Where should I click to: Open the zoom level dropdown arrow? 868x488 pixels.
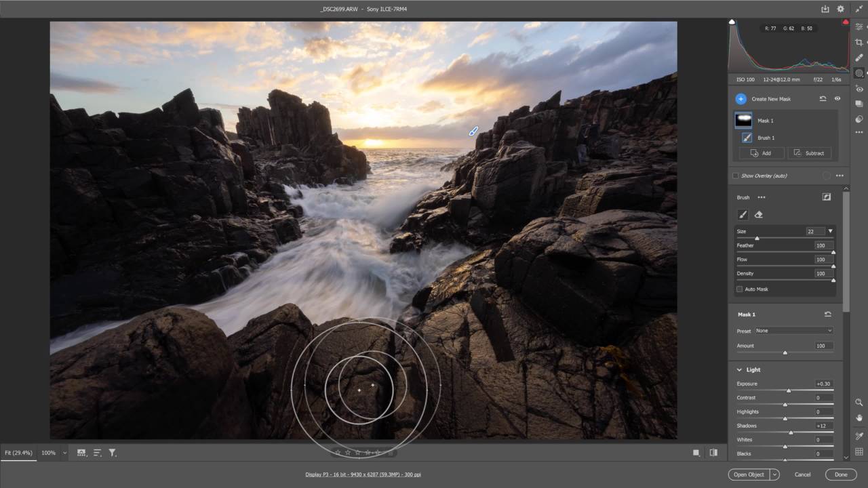65,453
